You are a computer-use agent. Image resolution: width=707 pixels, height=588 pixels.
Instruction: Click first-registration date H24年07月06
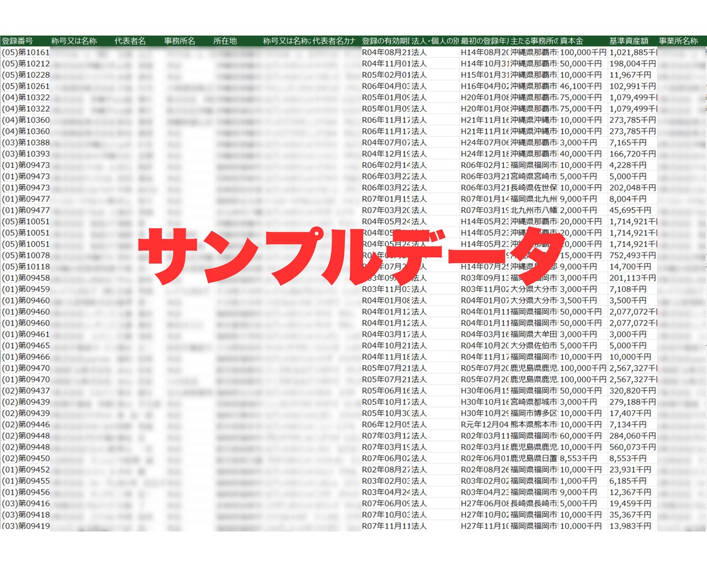coord(484,143)
